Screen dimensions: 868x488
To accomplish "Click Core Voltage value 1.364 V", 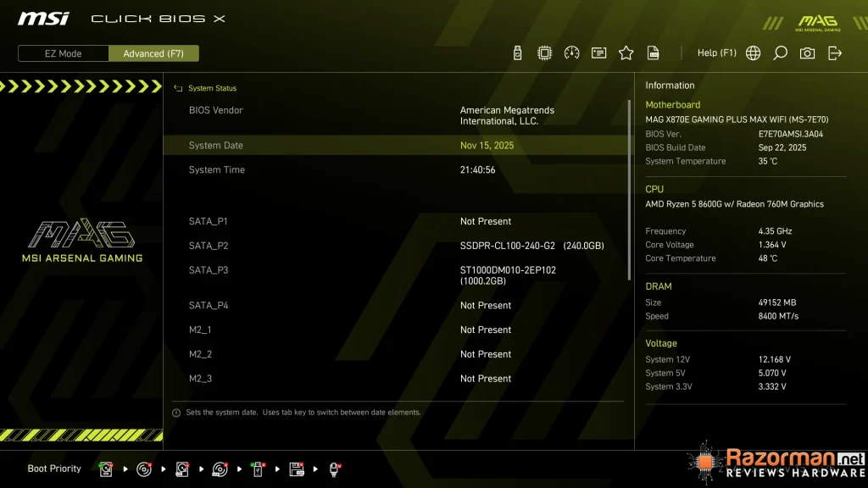I will coord(772,245).
